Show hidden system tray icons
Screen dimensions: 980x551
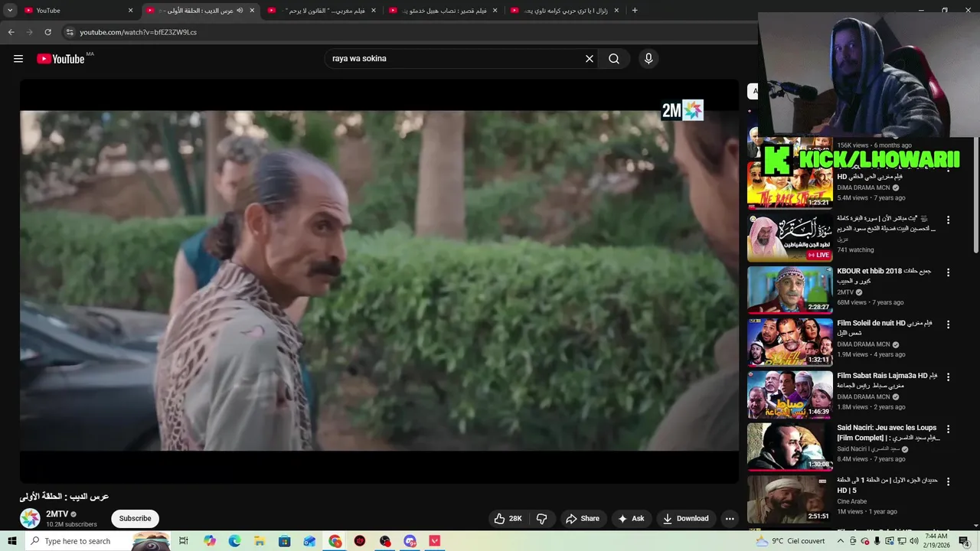(841, 541)
